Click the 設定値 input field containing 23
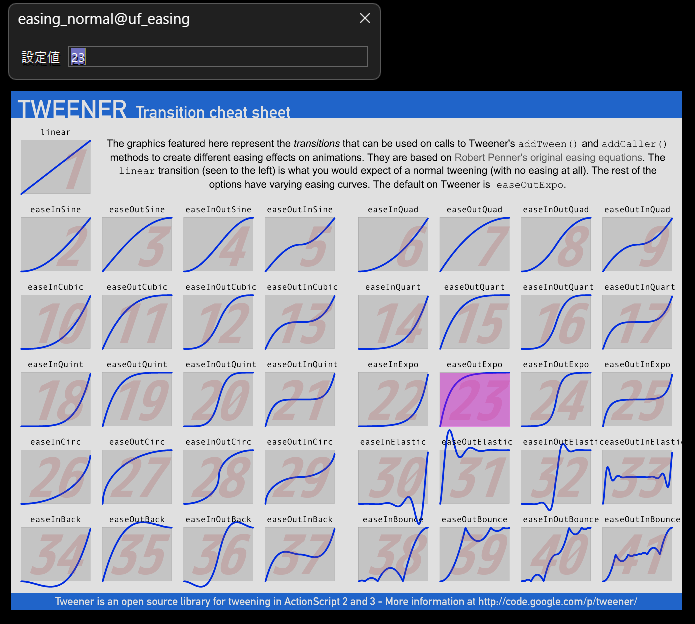695x624 pixels. pos(218,57)
